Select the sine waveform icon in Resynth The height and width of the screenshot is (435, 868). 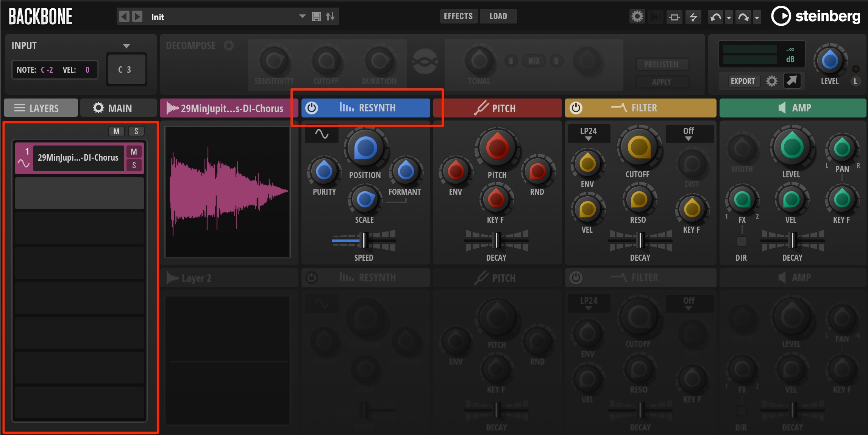(322, 134)
